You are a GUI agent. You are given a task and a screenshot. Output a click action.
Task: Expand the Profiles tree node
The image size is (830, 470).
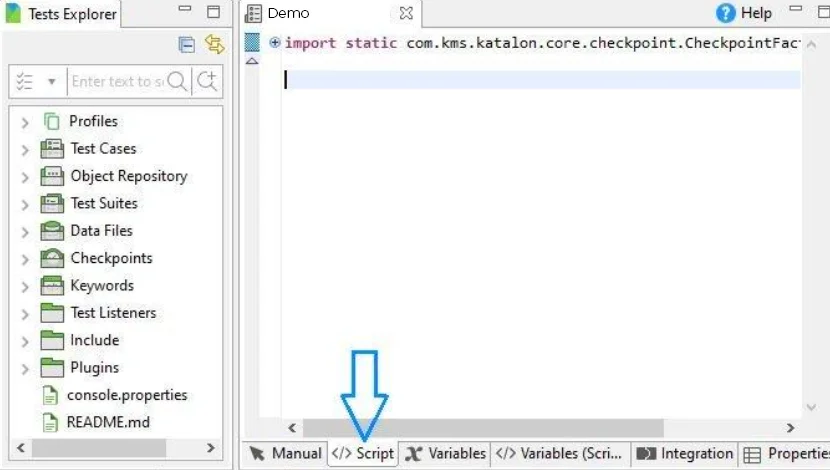25,122
